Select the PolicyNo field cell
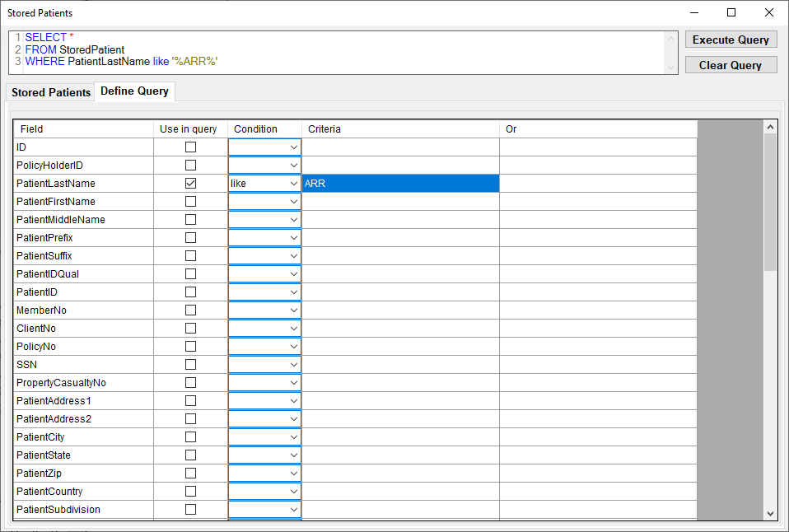This screenshot has width=789, height=532. pos(83,346)
